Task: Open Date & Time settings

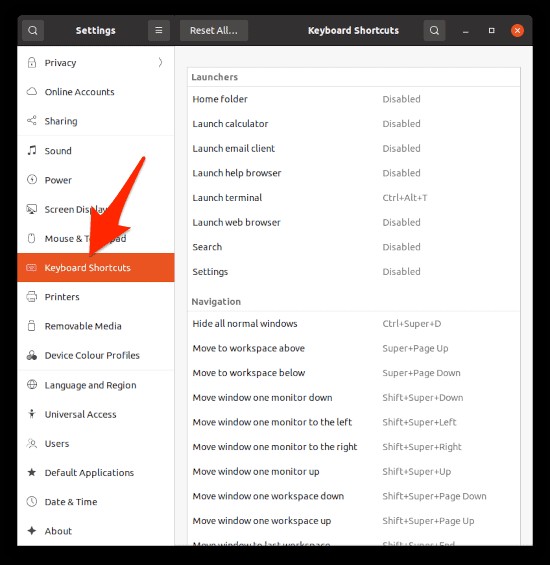Action: click(x=96, y=502)
